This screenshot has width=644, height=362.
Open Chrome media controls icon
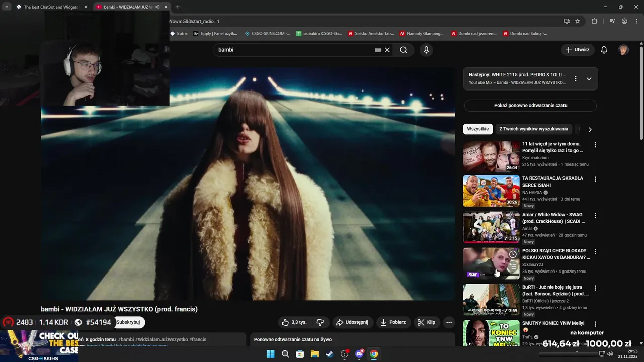pos(612,21)
